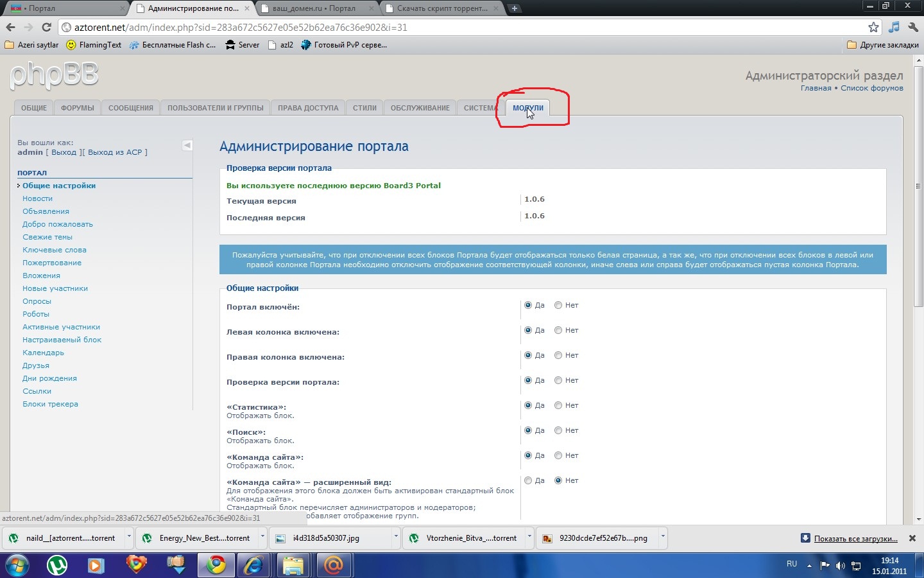Click the browser Back arrow
The image size is (924, 578).
click(x=10, y=27)
